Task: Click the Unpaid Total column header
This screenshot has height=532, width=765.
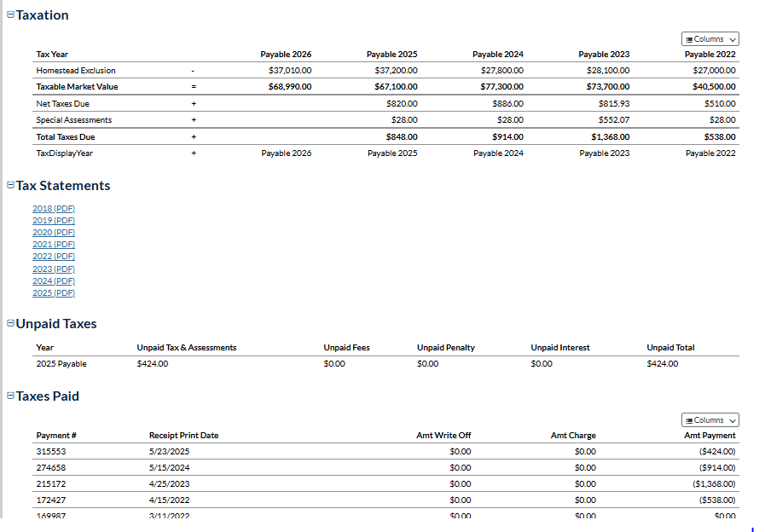Action: click(670, 348)
